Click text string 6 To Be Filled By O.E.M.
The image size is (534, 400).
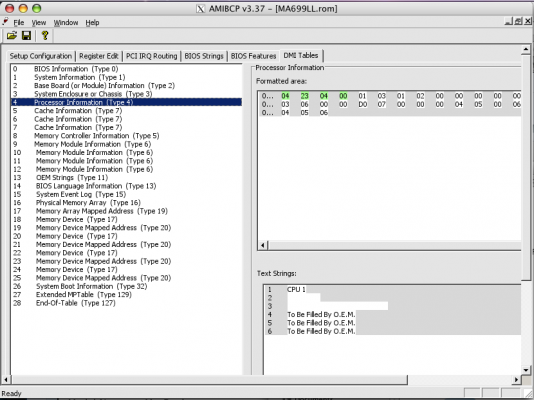click(x=321, y=331)
